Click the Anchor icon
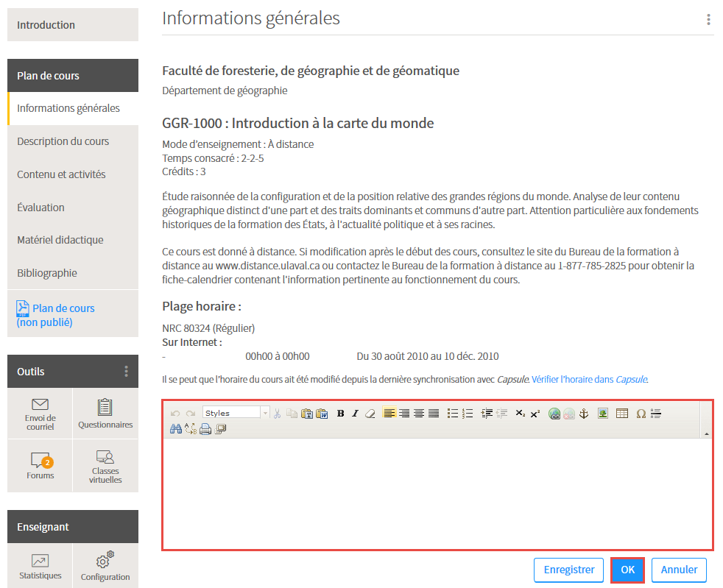The height and width of the screenshot is (588, 723). pos(584,414)
